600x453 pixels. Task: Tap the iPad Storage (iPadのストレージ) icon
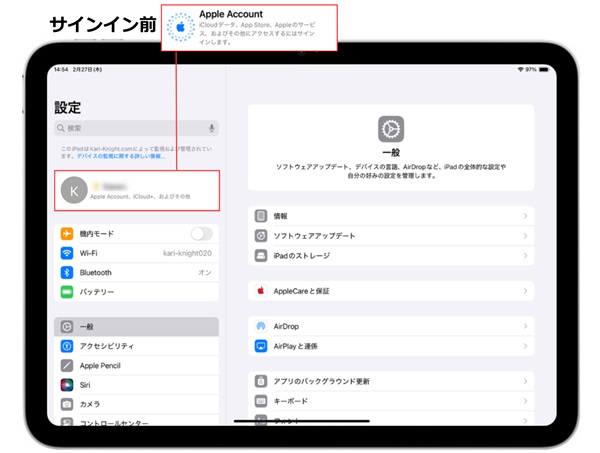[261, 255]
